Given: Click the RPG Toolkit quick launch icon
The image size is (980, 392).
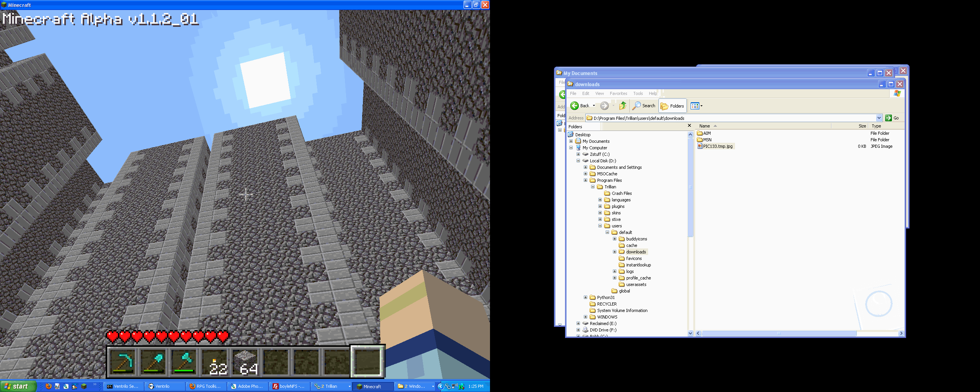Looking at the screenshot, I should tap(75, 386).
